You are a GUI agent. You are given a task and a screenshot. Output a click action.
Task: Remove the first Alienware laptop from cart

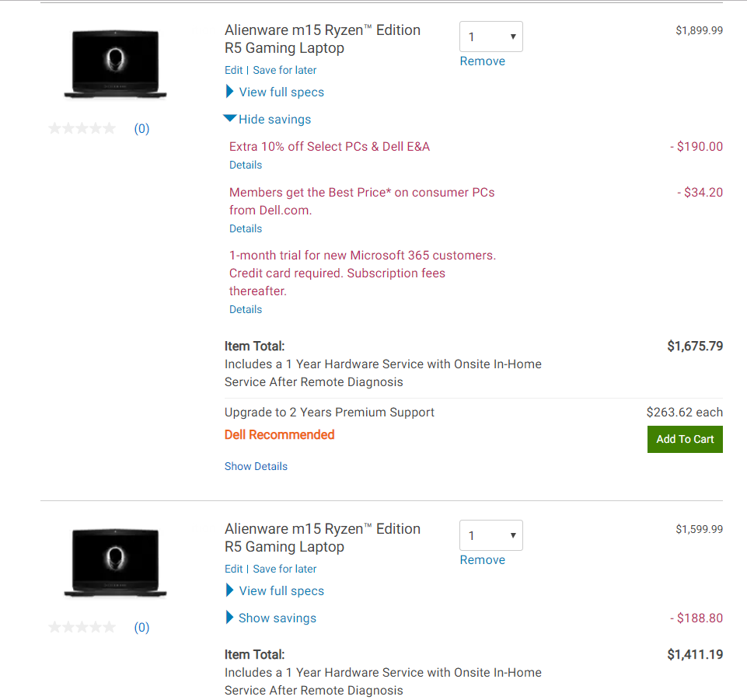point(482,61)
